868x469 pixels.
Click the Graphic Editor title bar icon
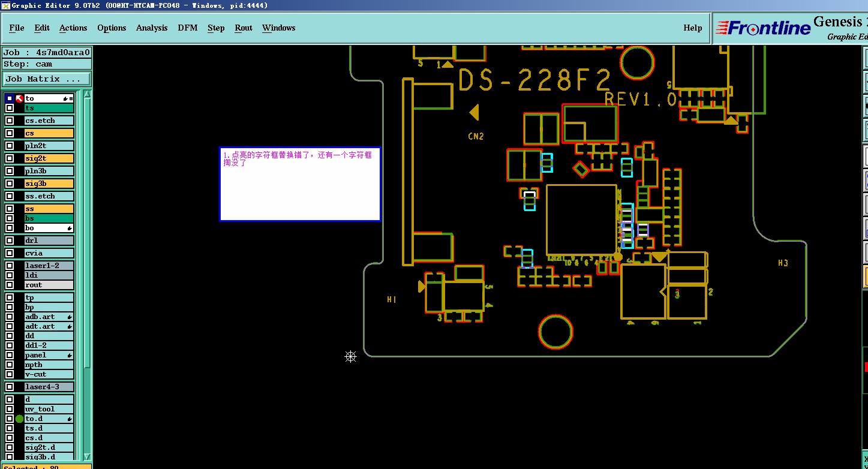click(x=5, y=5)
